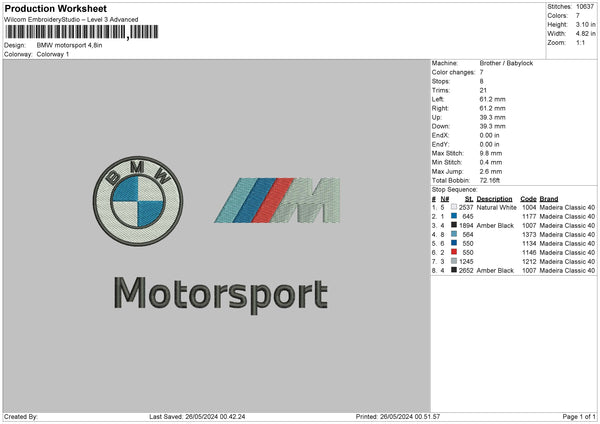Viewport: 600px width, 424px height.
Task: Click the Code column header
Action: [528, 198]
